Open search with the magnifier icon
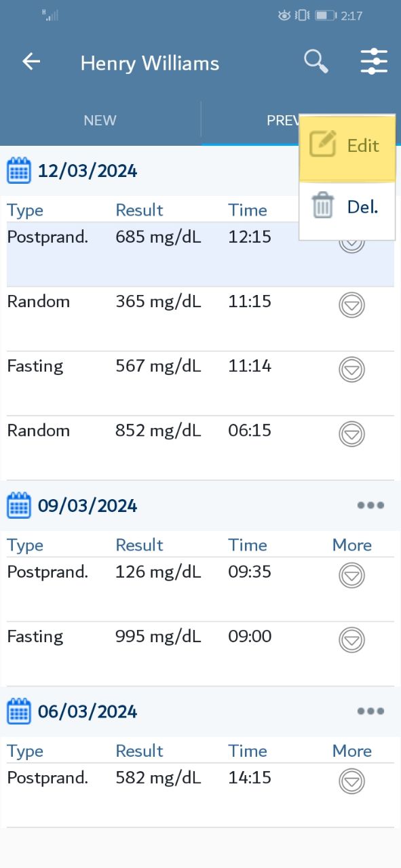The height and width of the screenshot is (868, 401). click(316, 61)
